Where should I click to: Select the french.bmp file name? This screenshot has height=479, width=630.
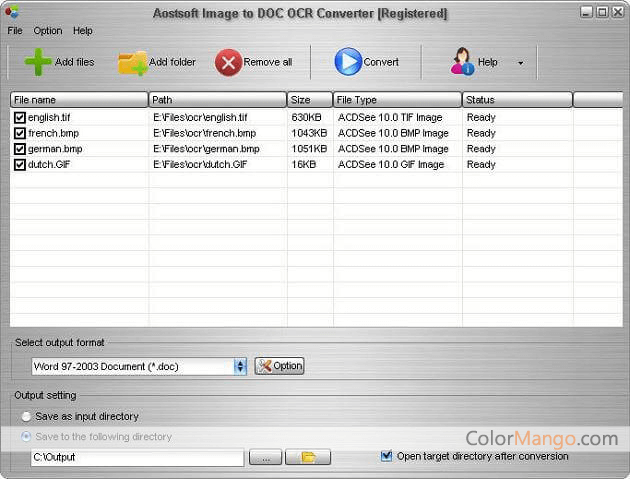[53, 133]
